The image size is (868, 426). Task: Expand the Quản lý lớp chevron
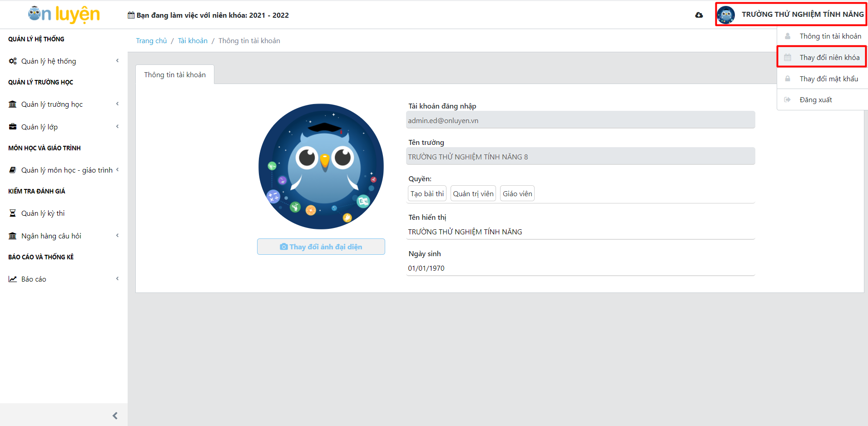tap(117, 126)
